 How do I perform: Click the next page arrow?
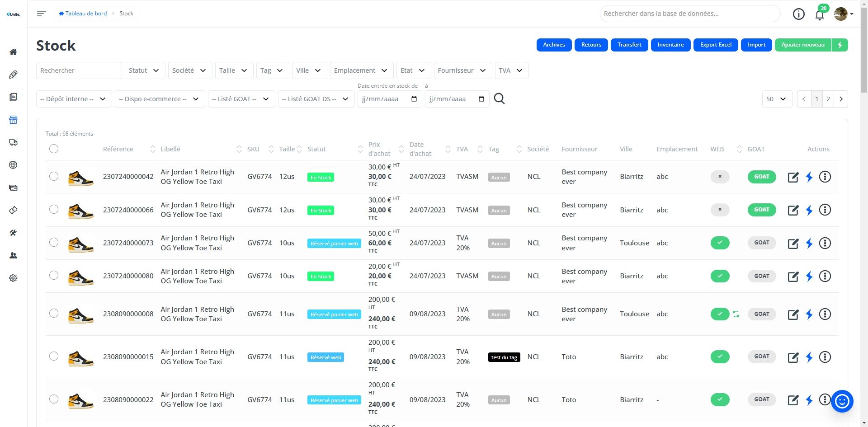coord(841,99)
